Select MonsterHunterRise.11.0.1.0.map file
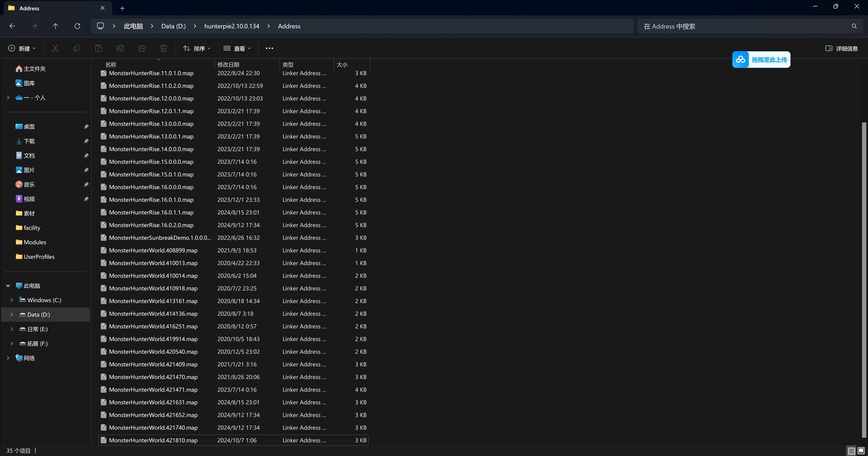Screen dimensions: 868x456 [233, 73]
